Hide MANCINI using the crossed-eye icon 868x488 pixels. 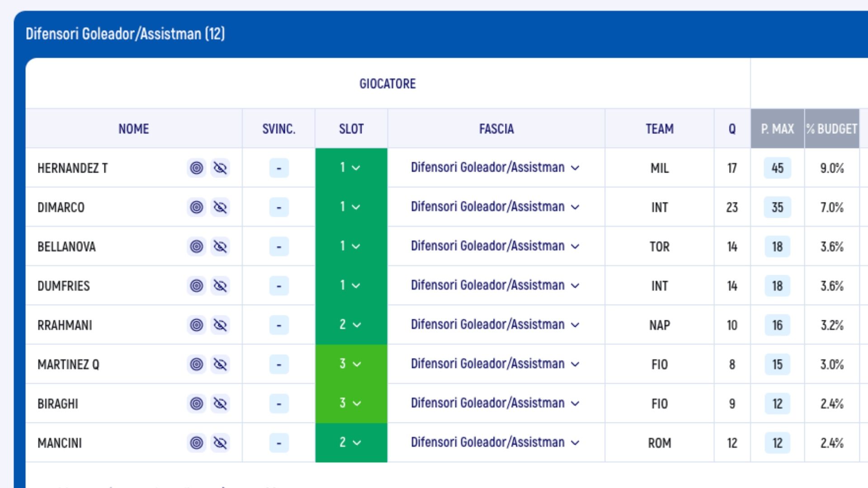click(220, 443)
